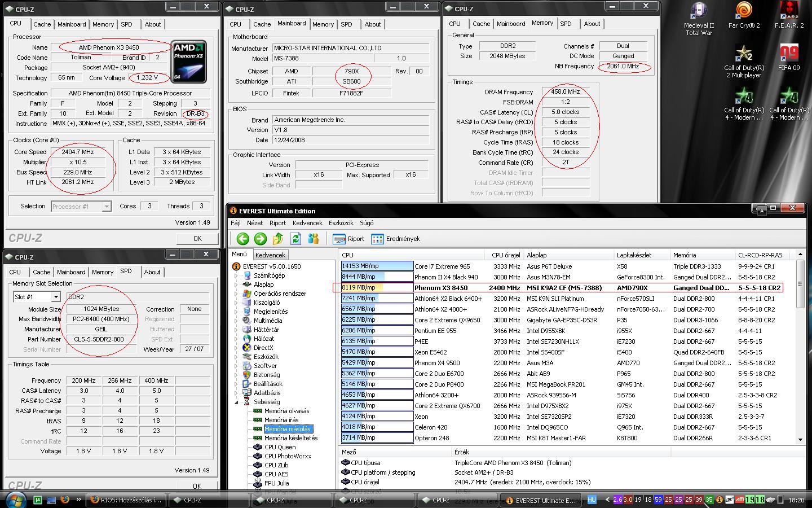Click the HU language indicator in the tray
The height and width of the screenshot is (508, 812).
click(x=592, y=500)
